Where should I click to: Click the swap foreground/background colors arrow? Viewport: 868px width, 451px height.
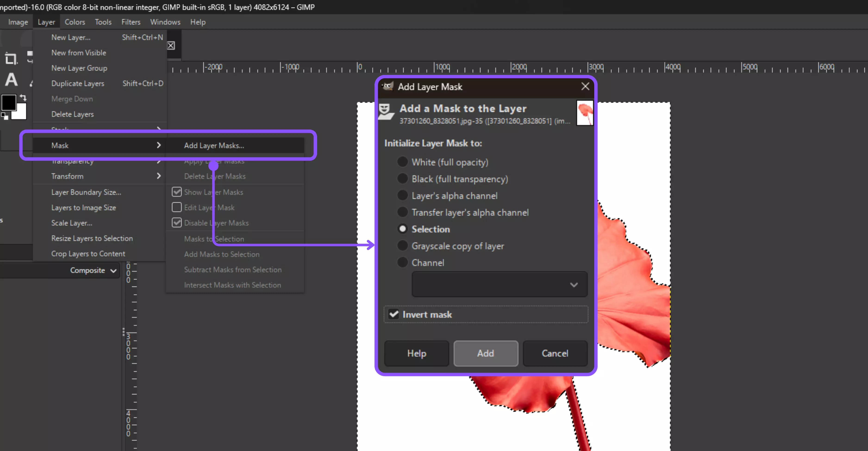tap(23, 98)
